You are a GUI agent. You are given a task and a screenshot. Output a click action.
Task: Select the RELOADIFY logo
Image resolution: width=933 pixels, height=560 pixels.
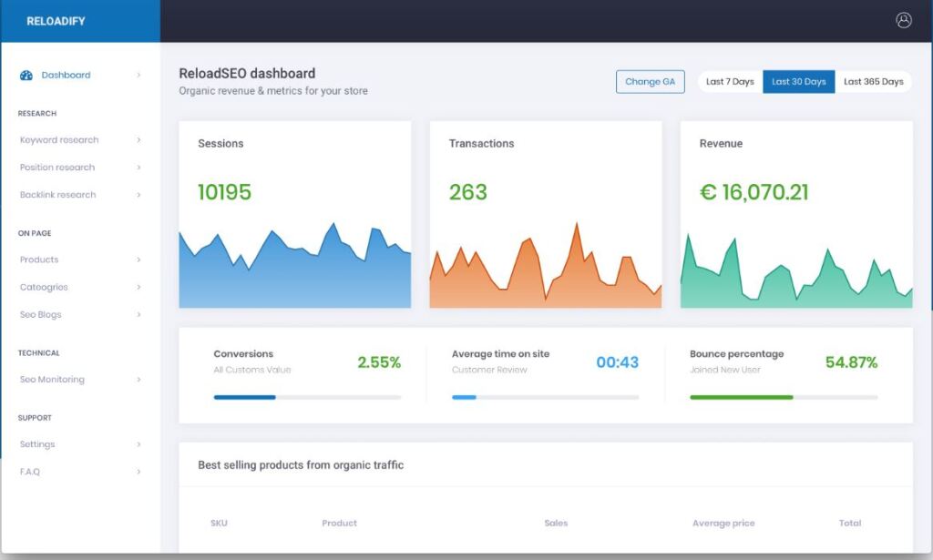coord(56,20)
